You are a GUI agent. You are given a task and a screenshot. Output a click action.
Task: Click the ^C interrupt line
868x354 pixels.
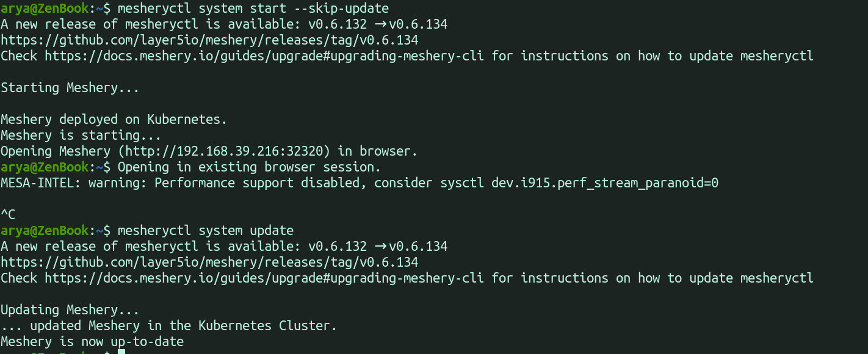pos(9,215)
